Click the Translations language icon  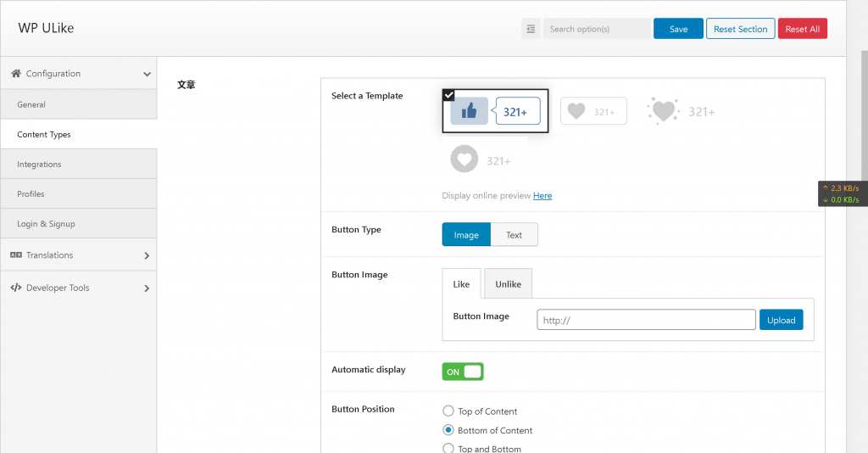[x=16, y=255]
